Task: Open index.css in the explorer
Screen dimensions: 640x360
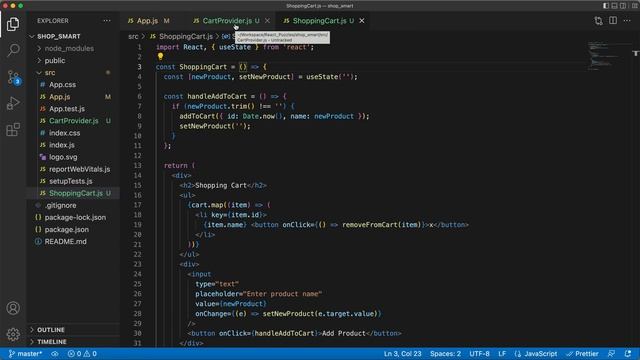Action: point(64,133)
